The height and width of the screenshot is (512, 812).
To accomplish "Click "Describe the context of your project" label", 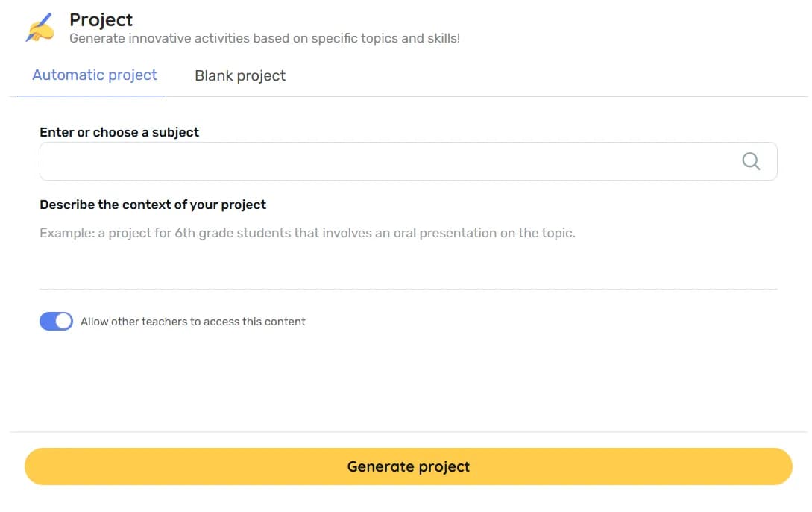I will tap(153, 205).
